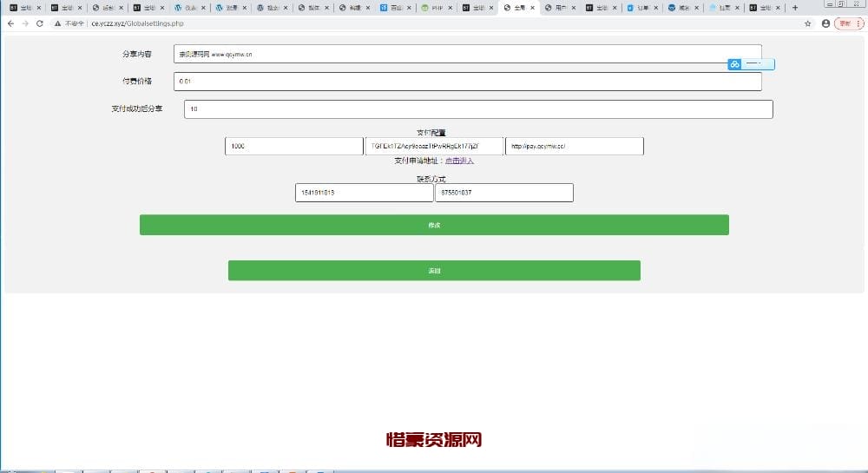The image size is (868, 473).
Task: Click the not-secure warning triangle icon
Action: pos(57,23)
